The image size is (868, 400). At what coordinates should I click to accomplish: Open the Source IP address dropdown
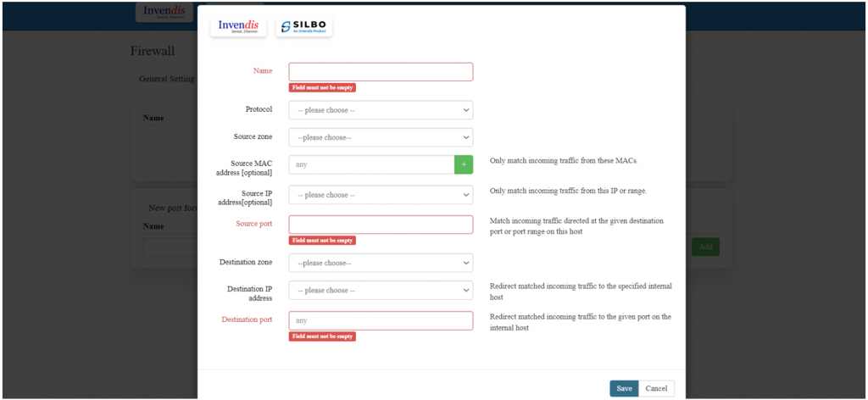click(381, 195)
